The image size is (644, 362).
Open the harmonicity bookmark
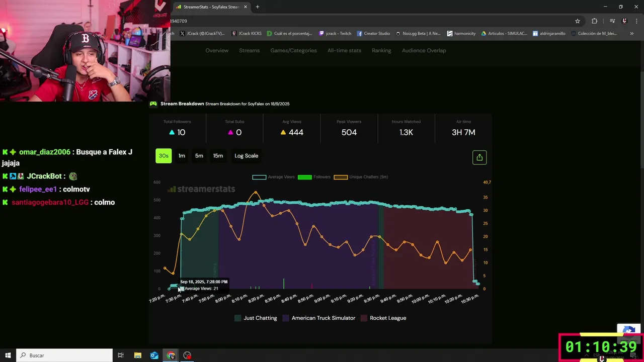(461, 34)
